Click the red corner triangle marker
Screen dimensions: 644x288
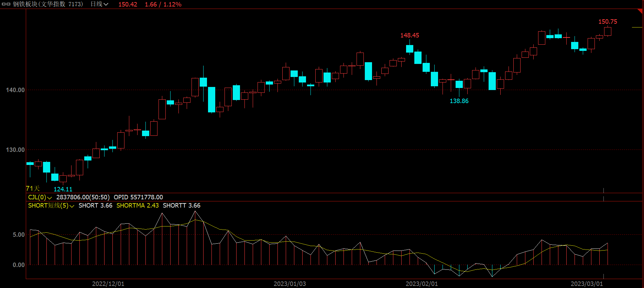pyautogui.click(x=640, y=11)
